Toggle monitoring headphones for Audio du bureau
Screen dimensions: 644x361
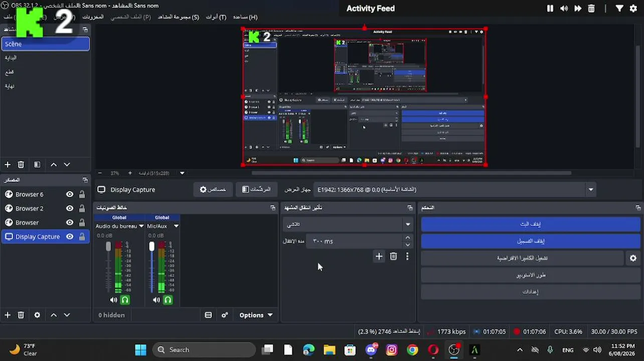(125, 300)
